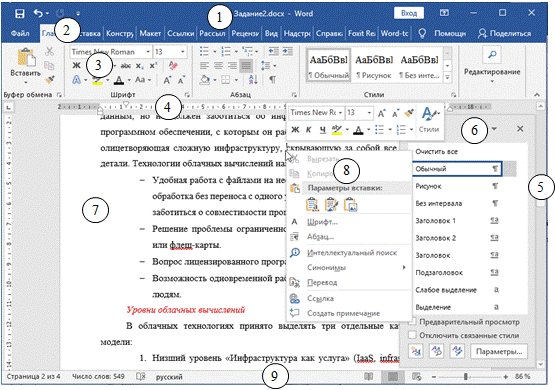The height and width of the screenshot is (390, 555).
Task: Expand the Вставить paste options arrow
Action: coord(25,82)
